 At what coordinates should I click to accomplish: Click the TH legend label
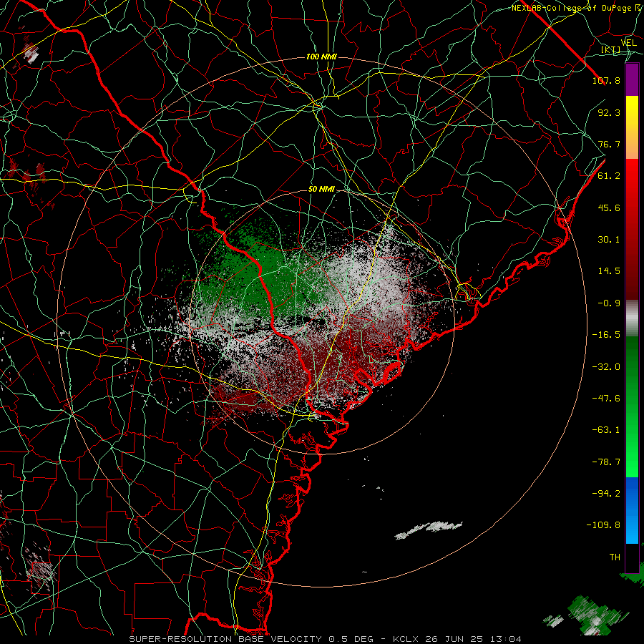tap(615, 557)
